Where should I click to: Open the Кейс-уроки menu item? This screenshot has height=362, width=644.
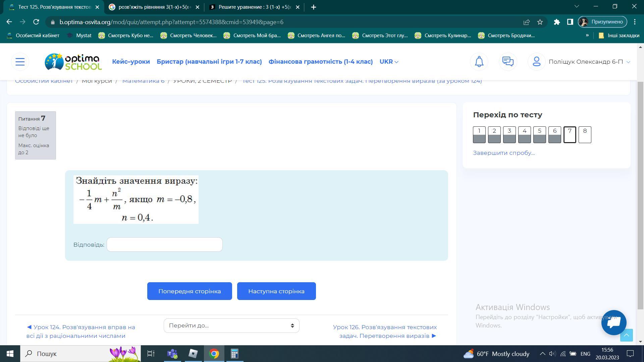[x=131, y=62]
